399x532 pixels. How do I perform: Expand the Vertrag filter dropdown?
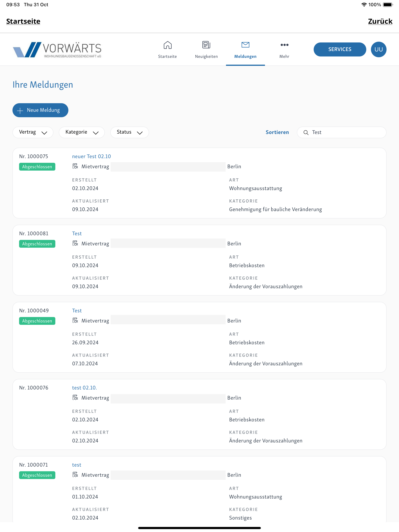[33, 132]
